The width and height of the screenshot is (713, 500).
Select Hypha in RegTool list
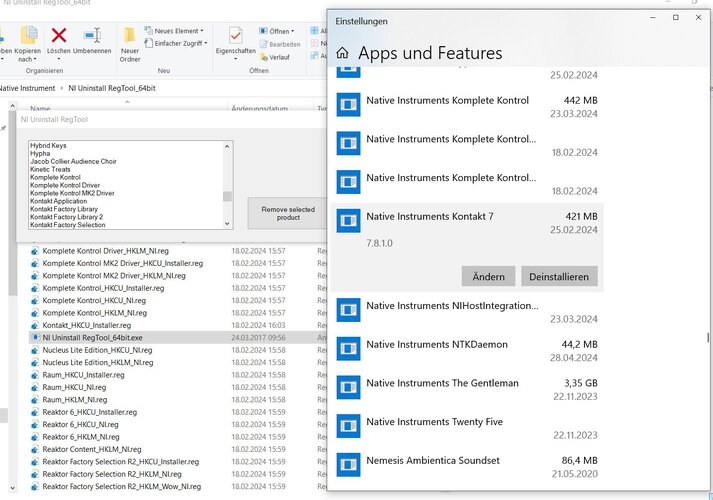point(40,154)
